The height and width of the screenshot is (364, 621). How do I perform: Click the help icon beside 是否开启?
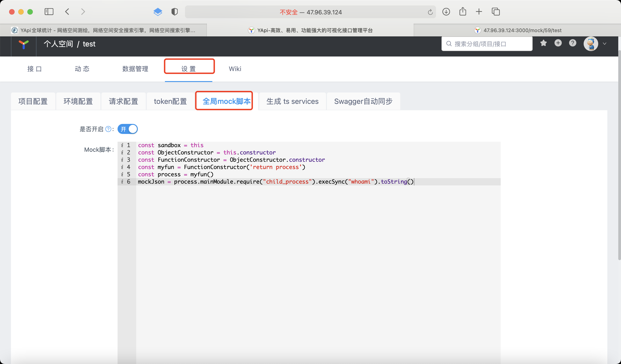point(108,129)
